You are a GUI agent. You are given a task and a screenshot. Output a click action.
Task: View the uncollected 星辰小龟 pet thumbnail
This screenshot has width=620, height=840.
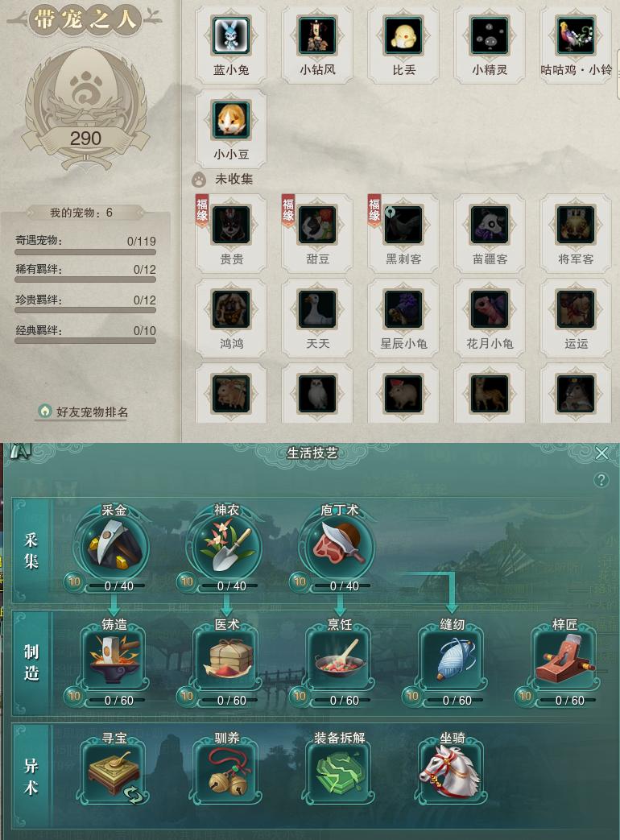click(403, 309)
